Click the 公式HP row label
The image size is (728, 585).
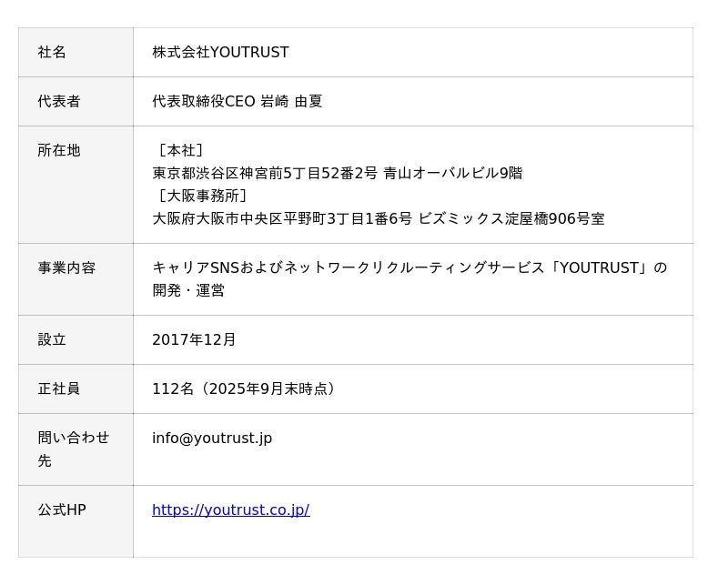click(62, 509)
